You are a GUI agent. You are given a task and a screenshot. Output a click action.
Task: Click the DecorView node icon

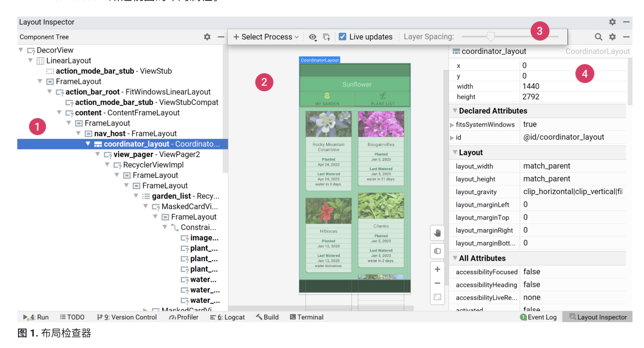point(31,51)
